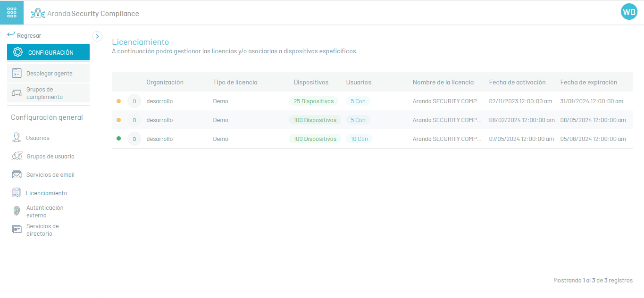Open Servicios de directorio settings
This screenshot has height=298, width=644.
pyautogui.click(x=42, y=230)
